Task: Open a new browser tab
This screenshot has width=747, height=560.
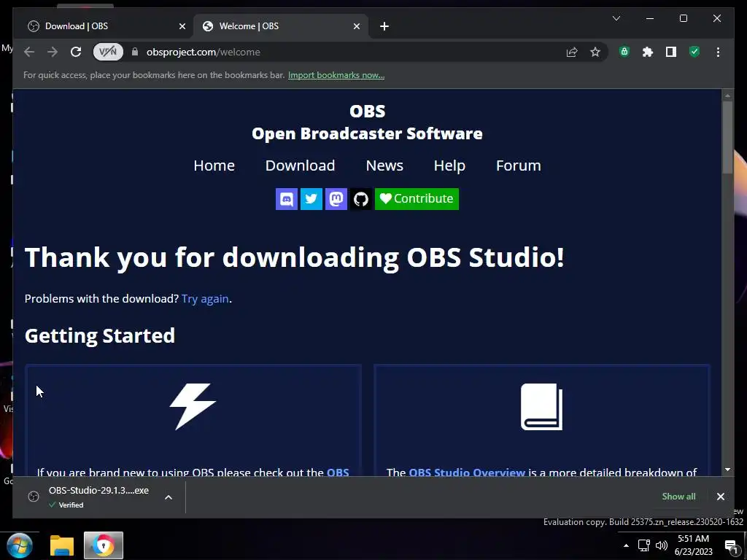Action: click(x=384, y=26)
